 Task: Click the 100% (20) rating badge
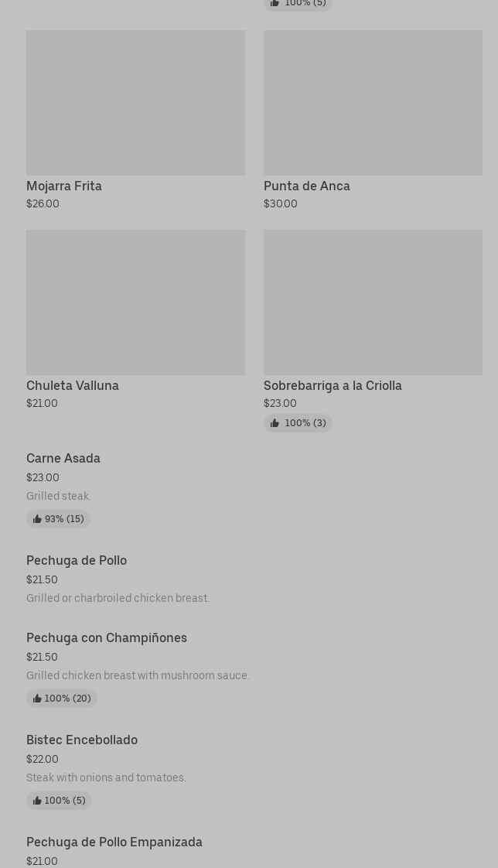(x=62, y=699)
